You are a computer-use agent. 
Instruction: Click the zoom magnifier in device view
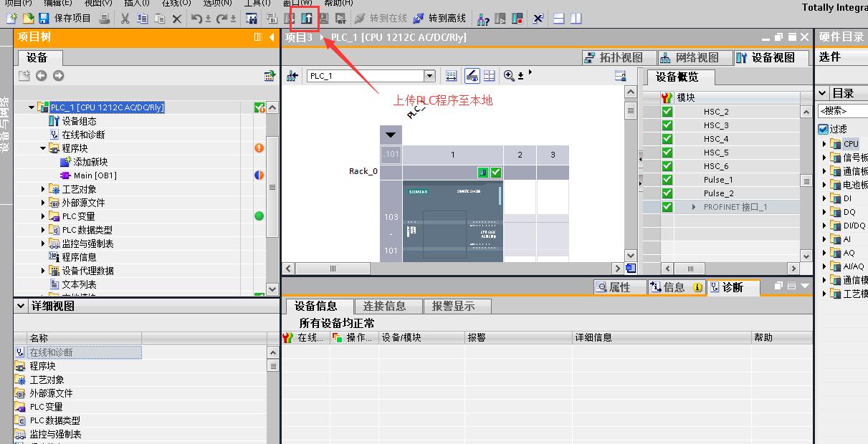click(x=509, y=75)
